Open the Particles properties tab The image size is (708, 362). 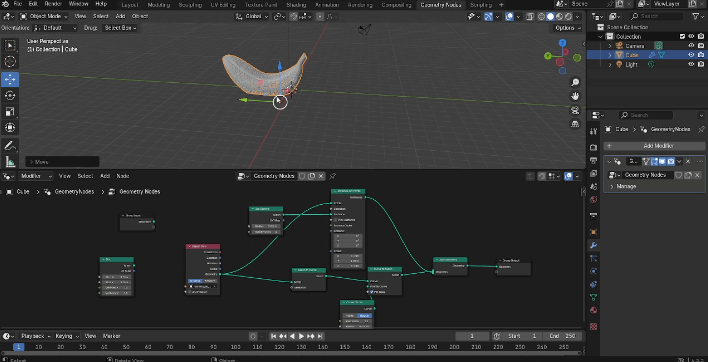coord(593,258)
